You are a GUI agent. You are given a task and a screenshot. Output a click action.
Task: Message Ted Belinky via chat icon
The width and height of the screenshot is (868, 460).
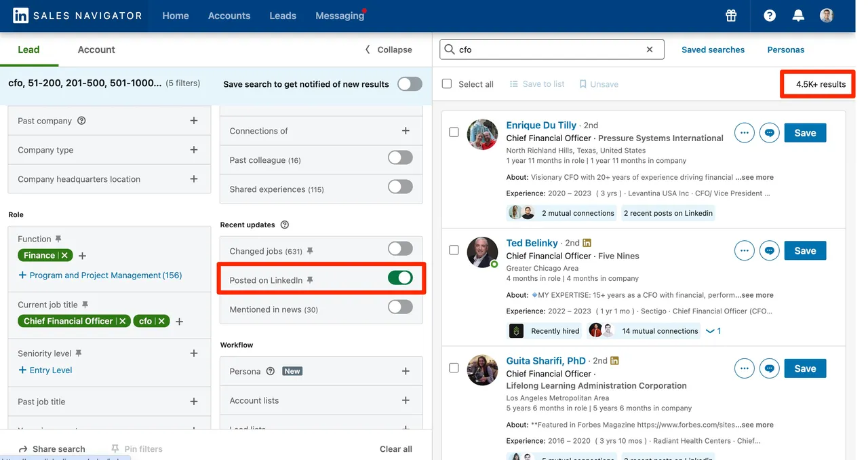769,251
